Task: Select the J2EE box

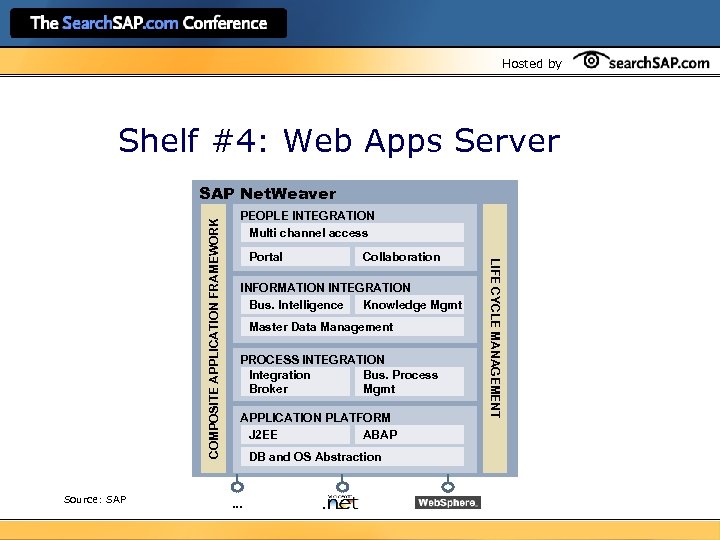Action: (295, 434)
